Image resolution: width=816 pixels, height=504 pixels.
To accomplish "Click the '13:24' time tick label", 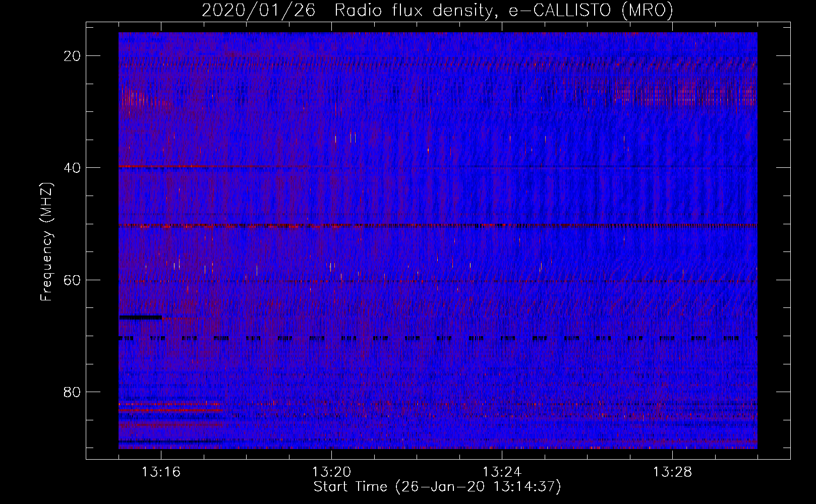I will [502, 472].
